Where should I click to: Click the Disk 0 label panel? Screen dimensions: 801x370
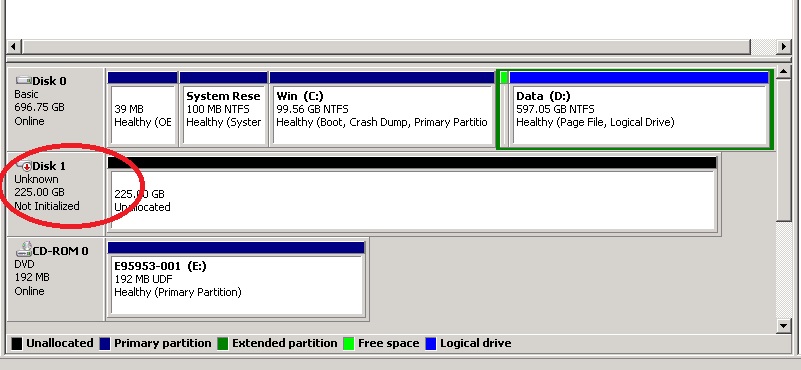[x=55, y=108]
